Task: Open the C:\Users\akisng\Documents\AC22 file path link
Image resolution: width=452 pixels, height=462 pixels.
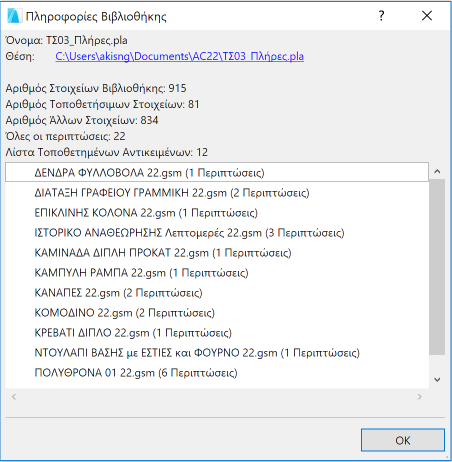Action: (x=179, y=56)
